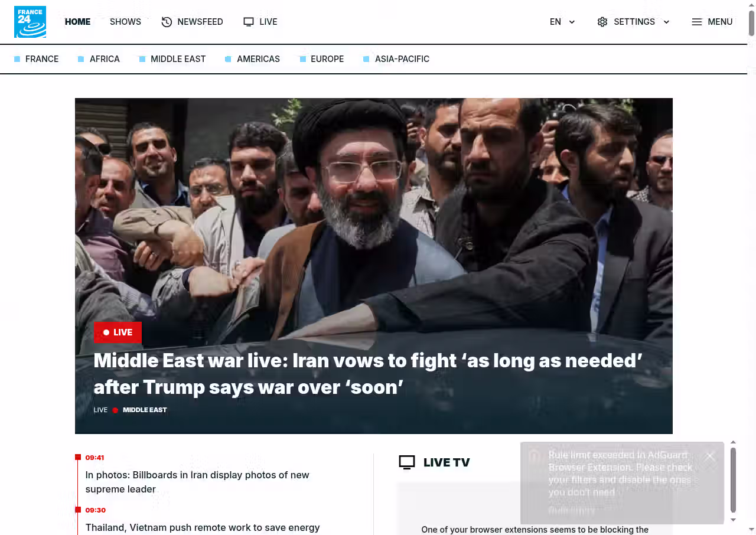756x535 pixels.
Task: Click the Settings gear icon
Action: (602, 22)
